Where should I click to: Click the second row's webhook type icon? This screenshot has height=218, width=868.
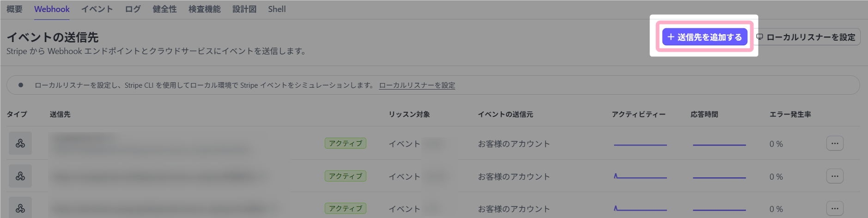click(x=20, y=176)
